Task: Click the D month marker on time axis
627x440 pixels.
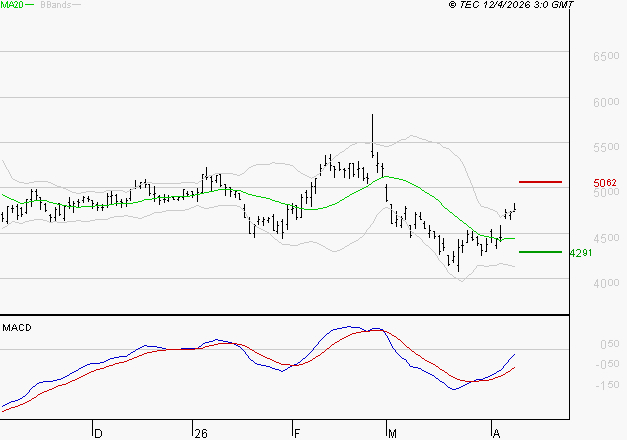Action: coord(98,433)
